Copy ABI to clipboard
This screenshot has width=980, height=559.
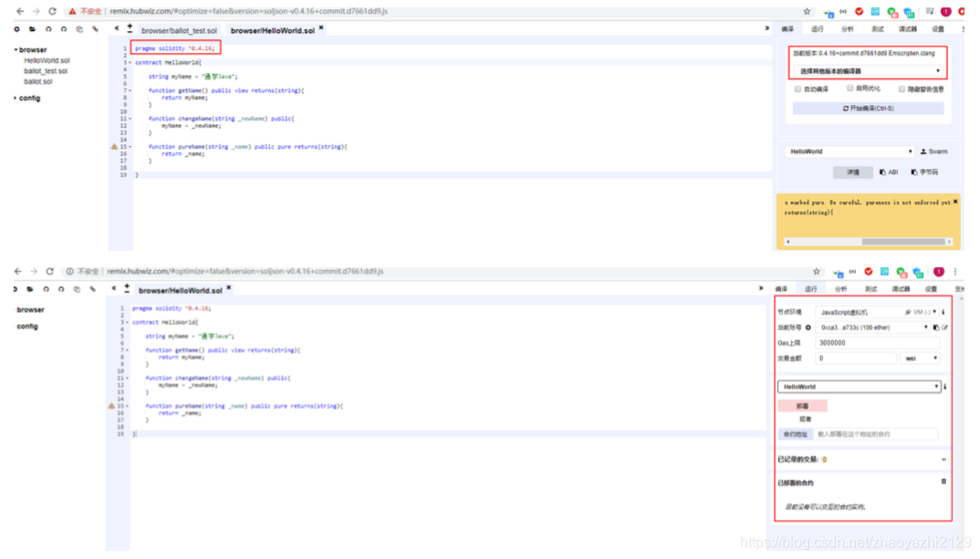point(888,172)
